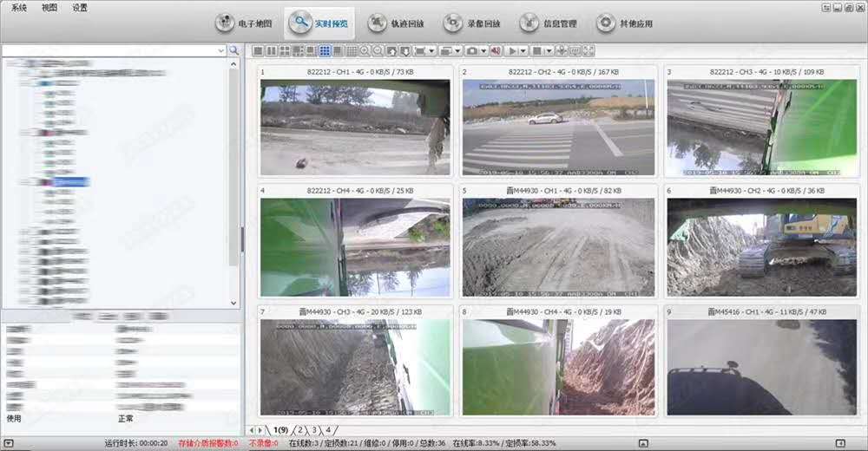Viewport: 868px width, 451px height.
Task: Open the 系统 system menu
Action: click(19, 7)
